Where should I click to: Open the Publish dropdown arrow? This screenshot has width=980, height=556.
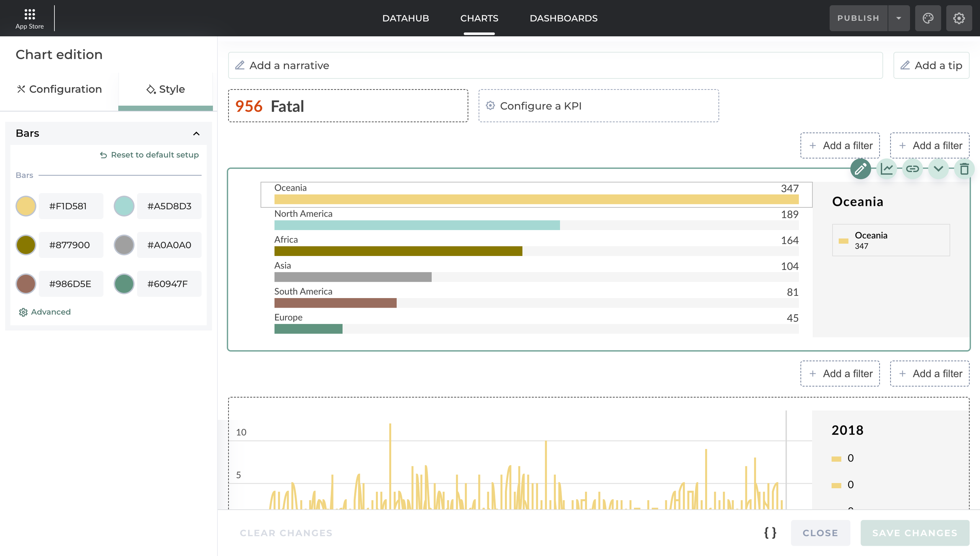(x=898, y=18)
